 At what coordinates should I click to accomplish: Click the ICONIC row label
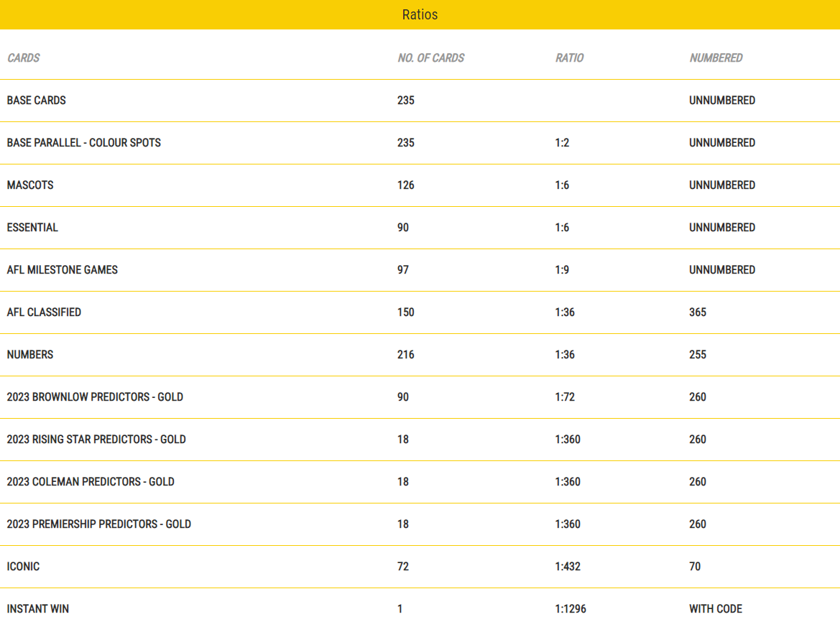[23, 566]
